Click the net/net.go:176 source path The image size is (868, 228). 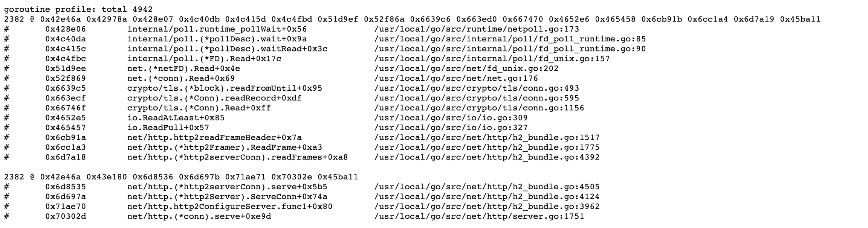[456, 78]
